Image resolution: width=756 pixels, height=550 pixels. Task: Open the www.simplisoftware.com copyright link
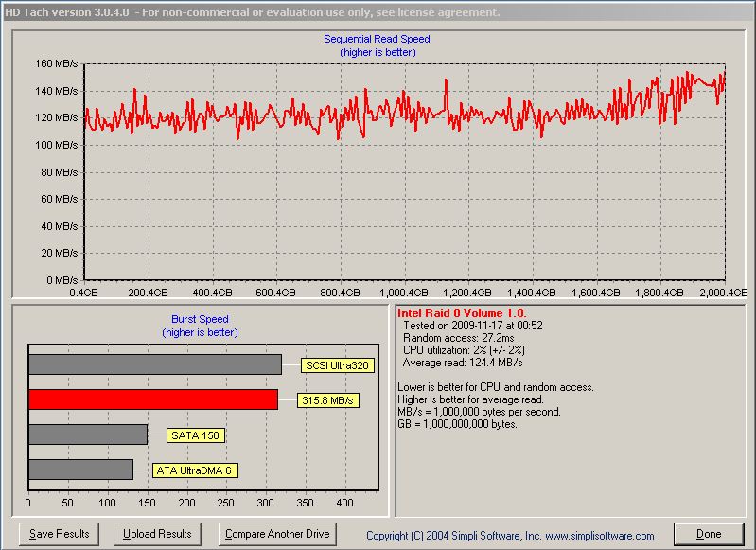click(x=601, y=535)
